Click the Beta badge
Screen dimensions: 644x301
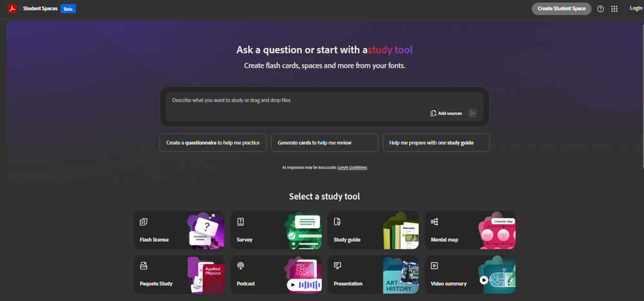tap(68, 8)
